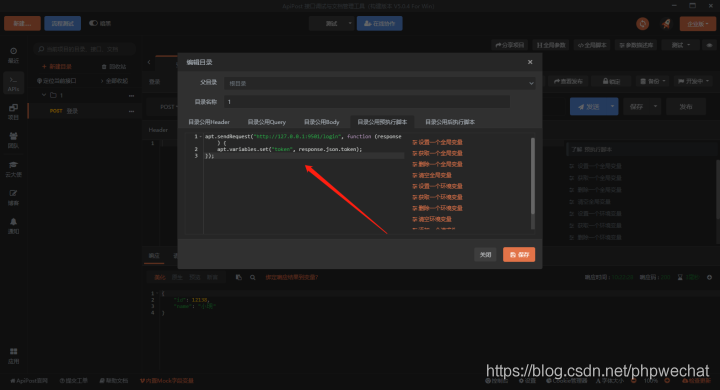Click 参数描述库 button
This screenshot has width=720, height=390.
(x=636, y=45)
